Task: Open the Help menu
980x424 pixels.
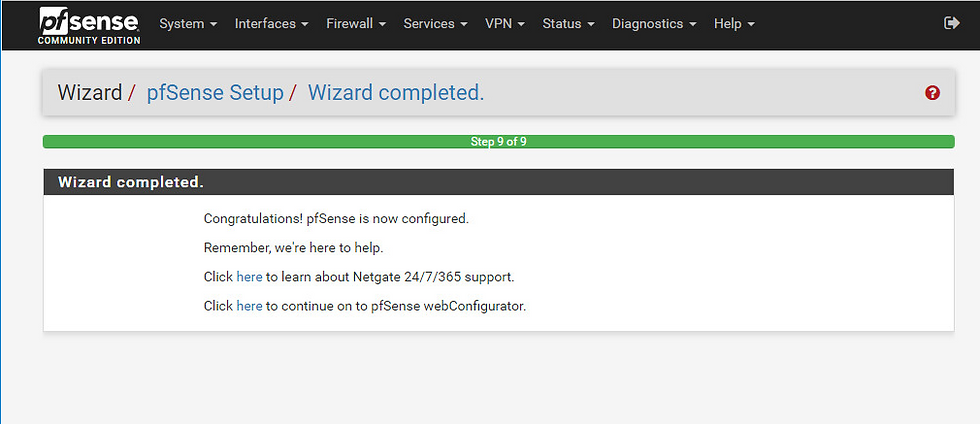Action: point(734,24)
